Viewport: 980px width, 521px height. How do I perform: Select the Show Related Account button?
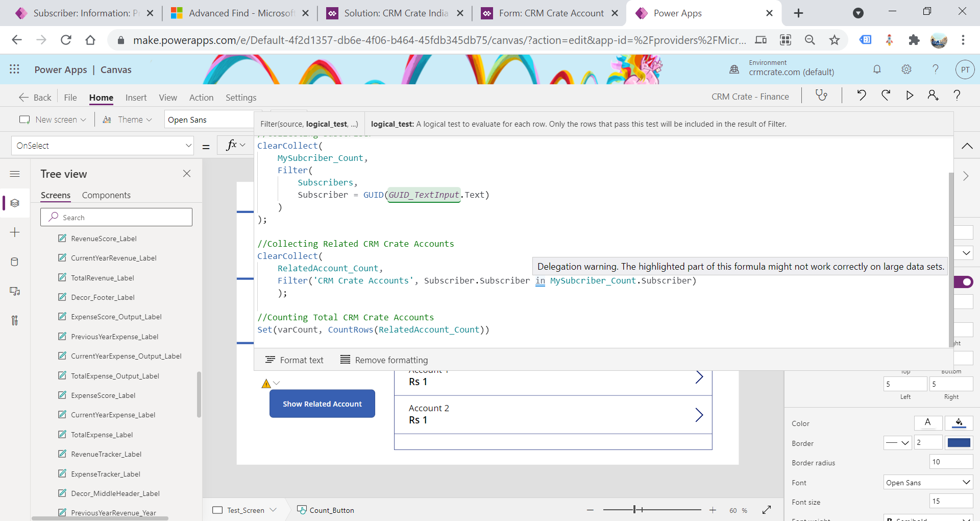(x=322, y=404)
